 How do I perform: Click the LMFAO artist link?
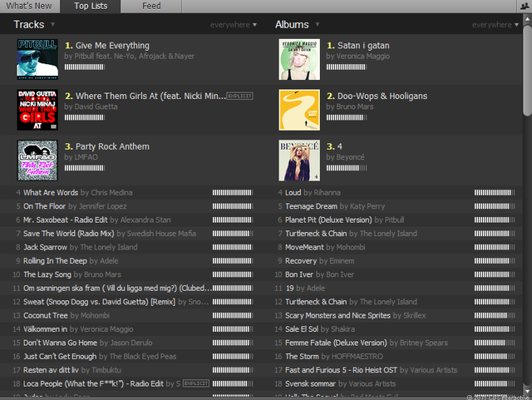pos(86,157)
